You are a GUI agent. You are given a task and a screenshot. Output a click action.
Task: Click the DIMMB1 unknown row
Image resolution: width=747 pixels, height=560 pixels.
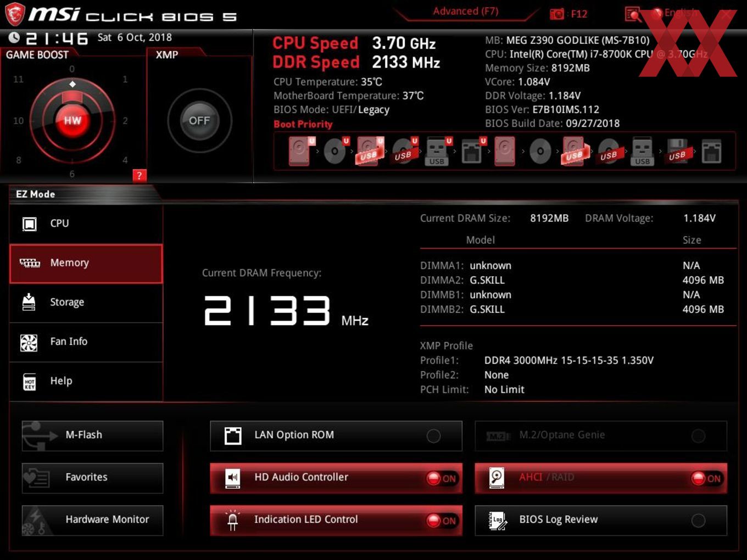pos(572,295)
